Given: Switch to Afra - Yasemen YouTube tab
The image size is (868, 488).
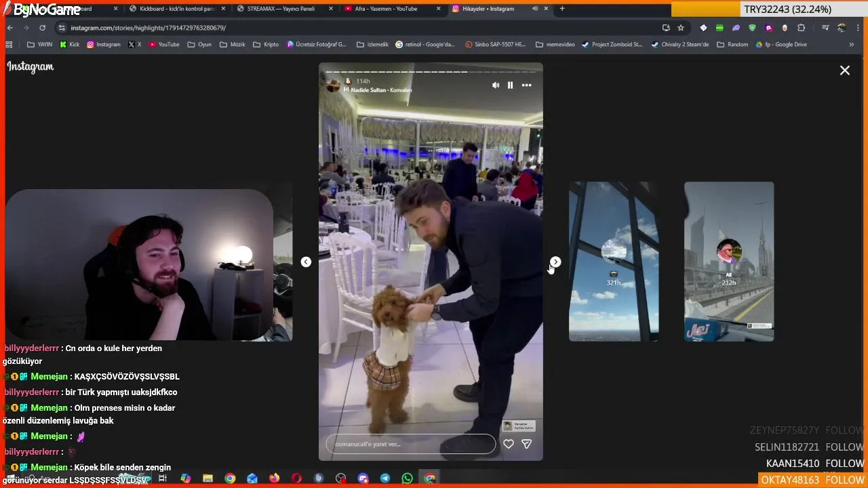Looking at the screenshot, I should [392, 9].
